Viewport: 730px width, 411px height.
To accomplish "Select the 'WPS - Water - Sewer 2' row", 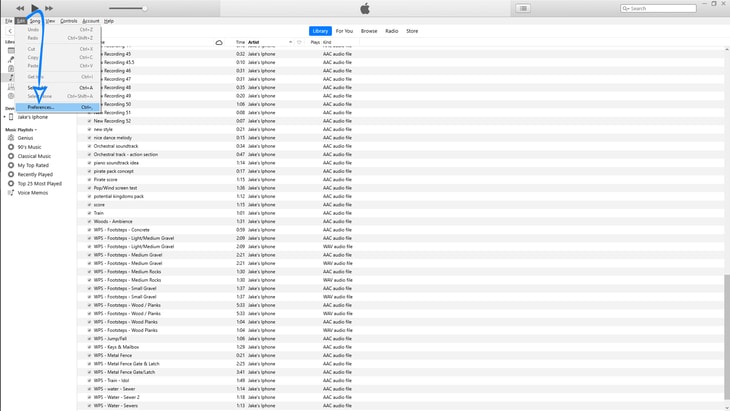I will point(400,398).
